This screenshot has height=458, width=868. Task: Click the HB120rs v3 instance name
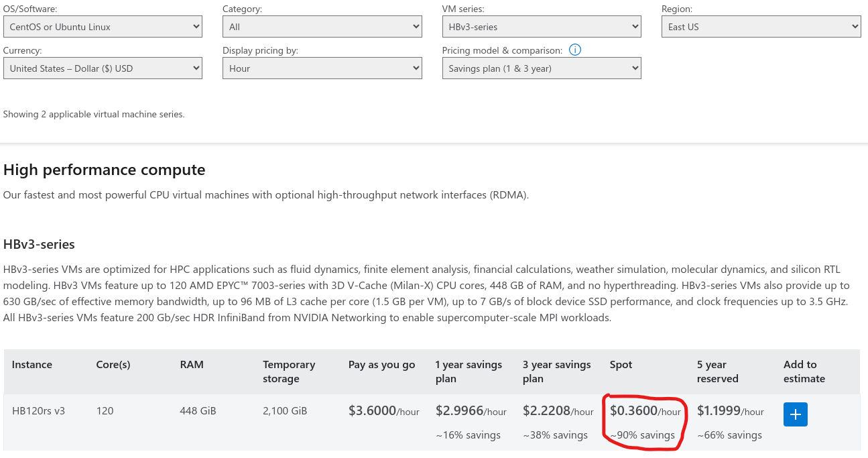click(38, 411)
